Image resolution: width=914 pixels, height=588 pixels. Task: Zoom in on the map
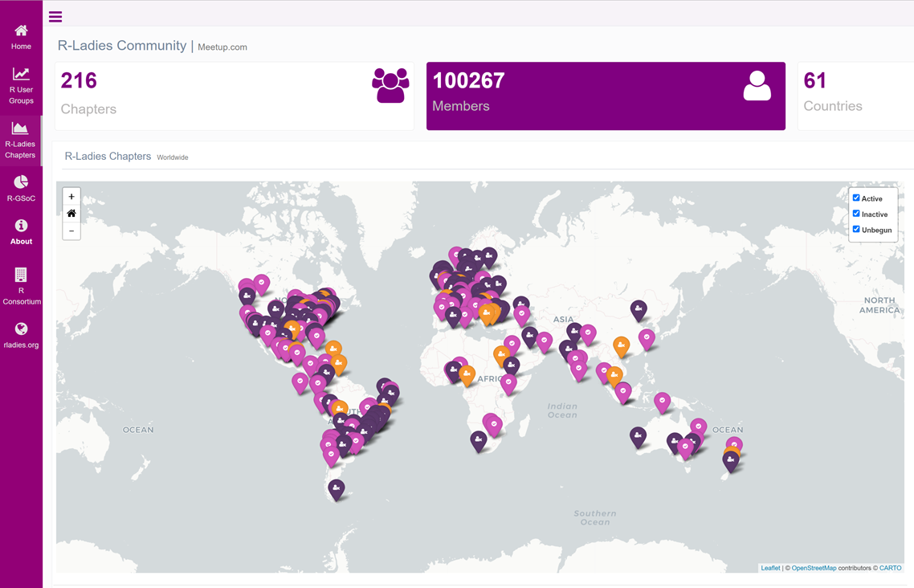tap(71, 197)
